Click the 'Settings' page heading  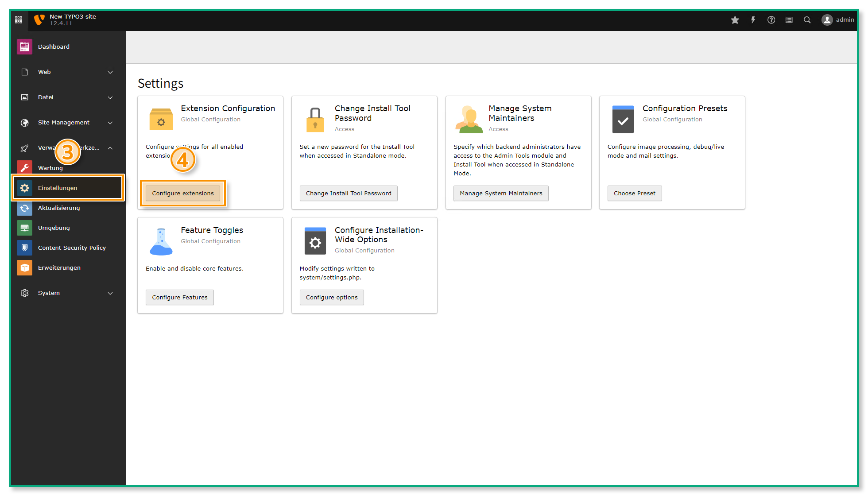point(160,83)
